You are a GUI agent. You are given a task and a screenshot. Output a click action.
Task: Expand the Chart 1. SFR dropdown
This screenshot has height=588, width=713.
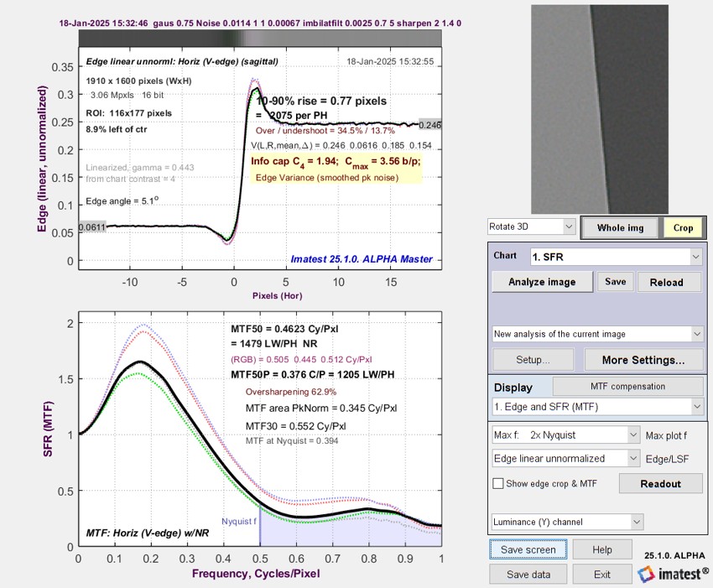[x=616, y=257]
